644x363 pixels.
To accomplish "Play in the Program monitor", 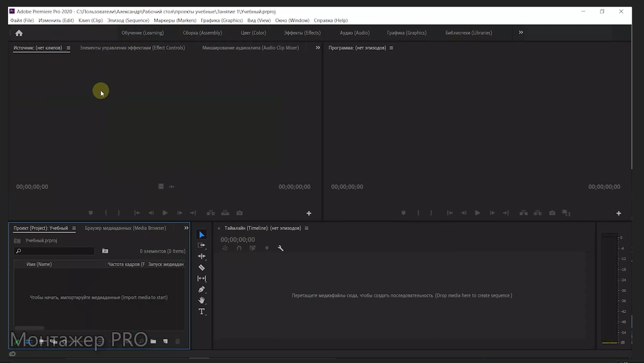I will [x=478, y=213].
